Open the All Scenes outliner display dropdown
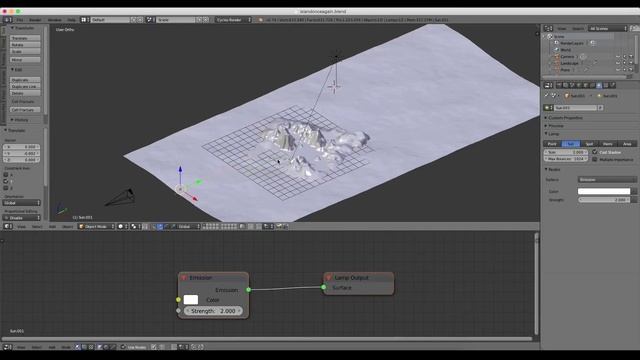This screenshot has width=640, height=360. point(608,29)
